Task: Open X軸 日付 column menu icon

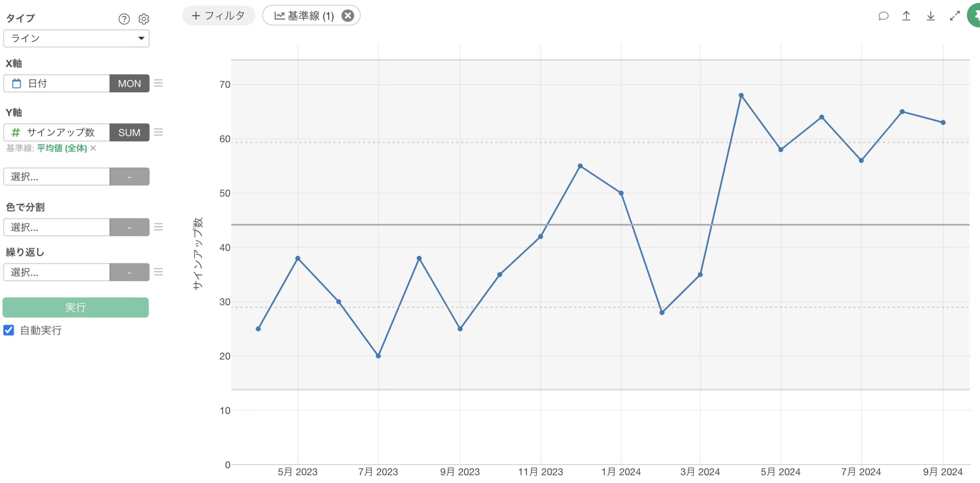Action: point(158,83)
